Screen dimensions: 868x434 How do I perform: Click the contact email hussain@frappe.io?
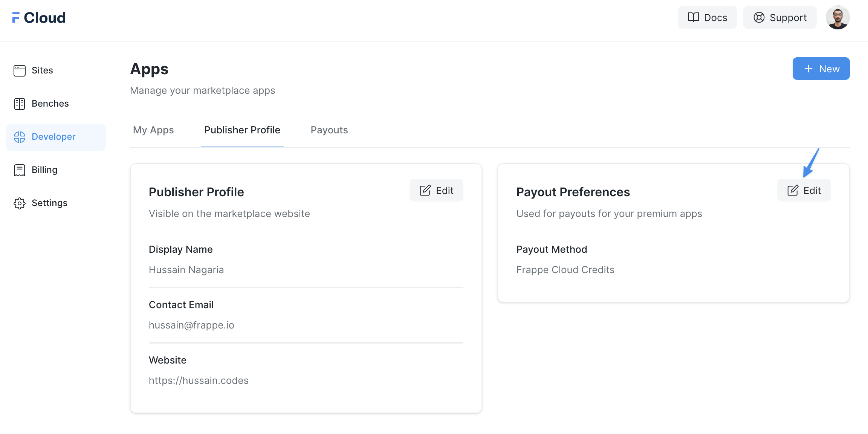tap(191, 325)
